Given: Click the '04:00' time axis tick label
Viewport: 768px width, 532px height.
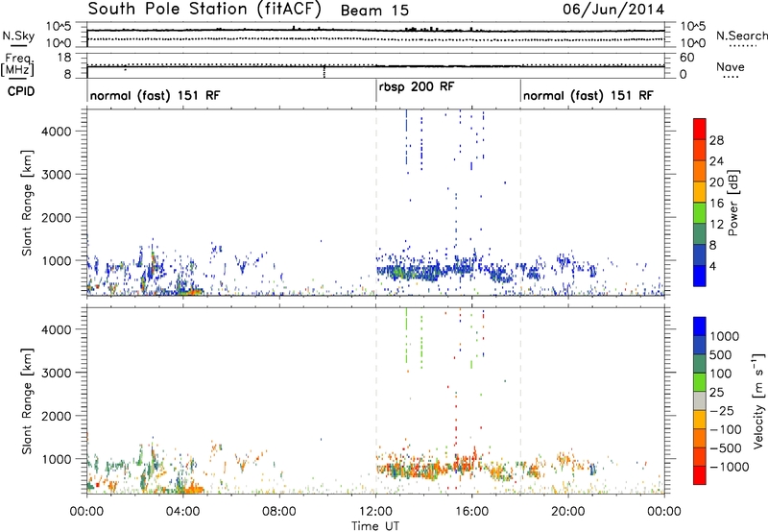Looking at the screenshot, I should (183, 511).
